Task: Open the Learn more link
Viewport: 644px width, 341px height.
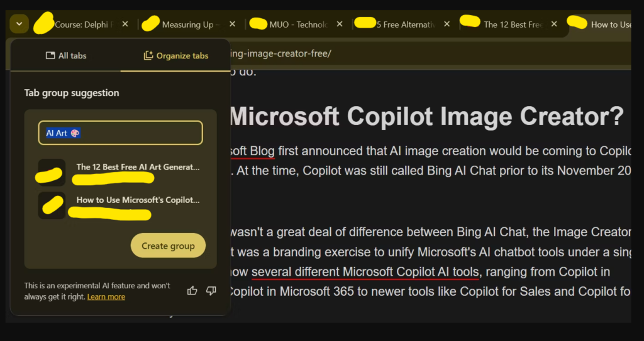Action: coord(106,296)
